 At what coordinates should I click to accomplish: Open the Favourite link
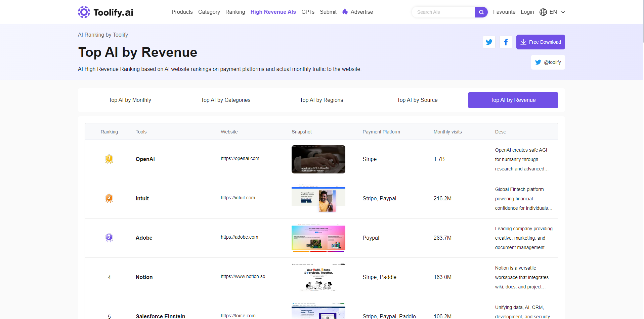pos(504,12)
